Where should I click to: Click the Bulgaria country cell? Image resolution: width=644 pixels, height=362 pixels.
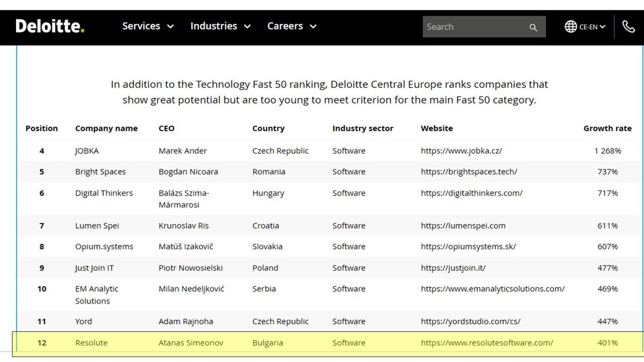pos(268,343)
